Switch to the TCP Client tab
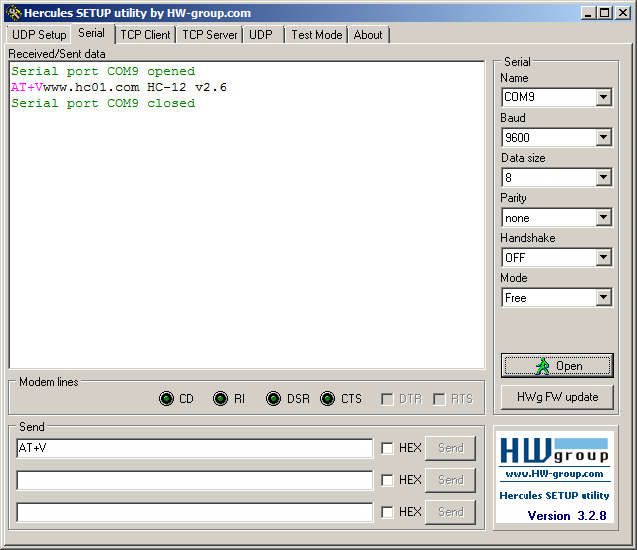The height and width of the screenshot is (550, 637). [145, 35]
